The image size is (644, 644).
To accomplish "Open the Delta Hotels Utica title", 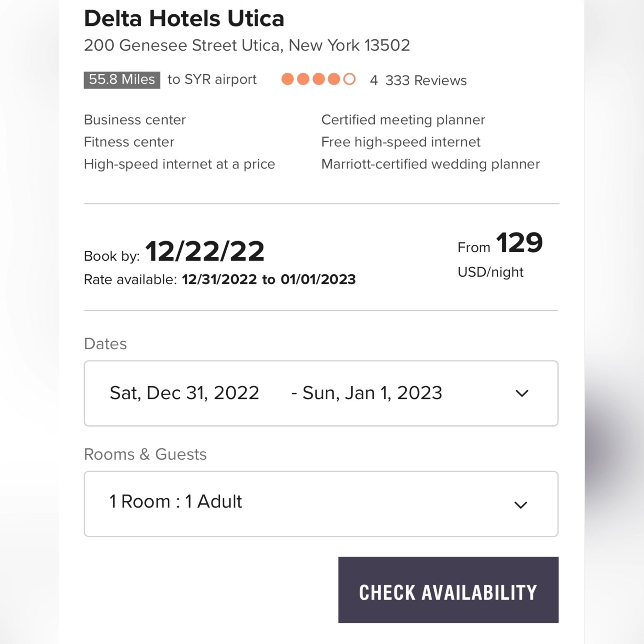I will (184, 18).
